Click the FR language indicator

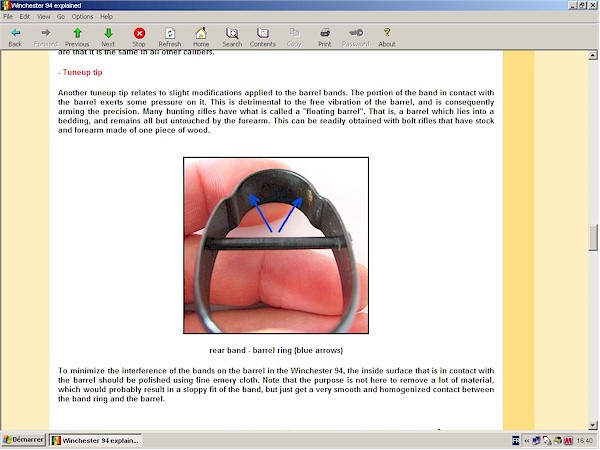coord(515,441)
